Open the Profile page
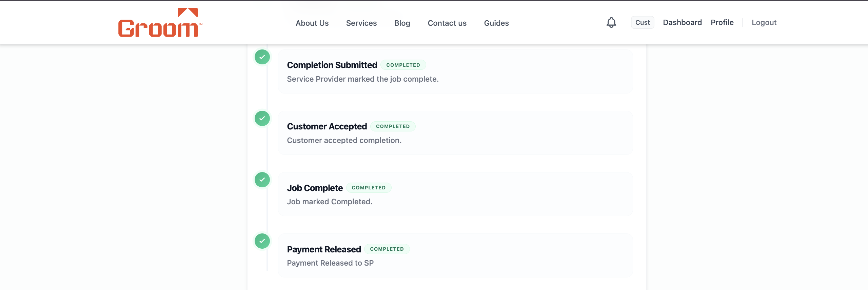 722,22
